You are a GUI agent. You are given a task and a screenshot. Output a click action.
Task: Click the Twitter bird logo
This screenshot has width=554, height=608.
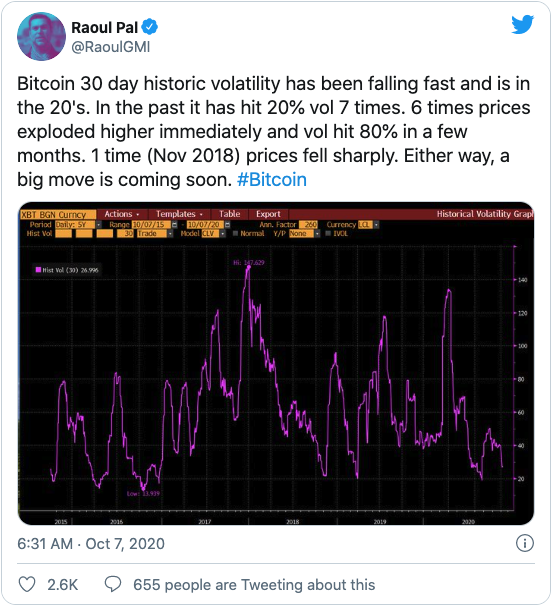click(523, 24)
